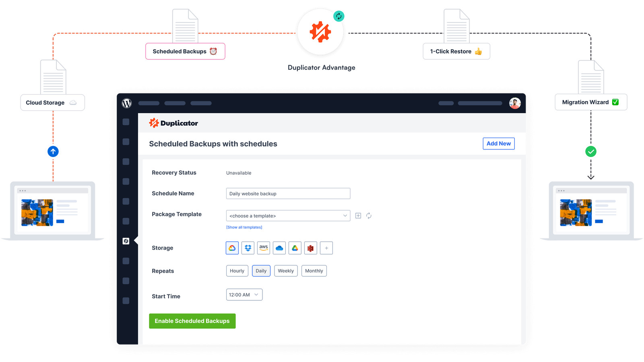The height and width of the screenshot is (362, 644).
Task: Click the "Package Template" label
Action: pos(177,215)
